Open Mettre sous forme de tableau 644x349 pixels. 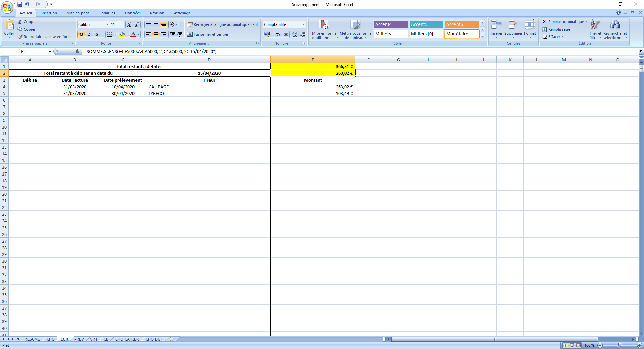356,30
